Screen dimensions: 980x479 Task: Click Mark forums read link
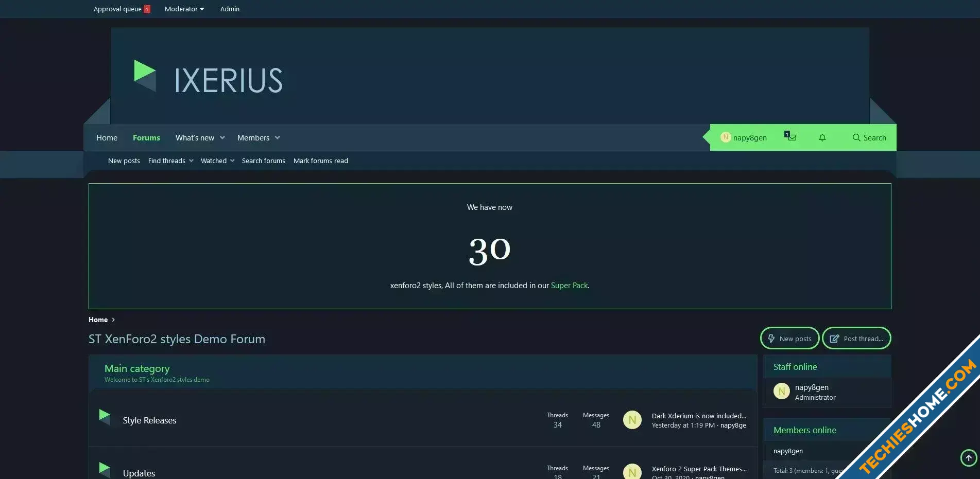(321, 161)
